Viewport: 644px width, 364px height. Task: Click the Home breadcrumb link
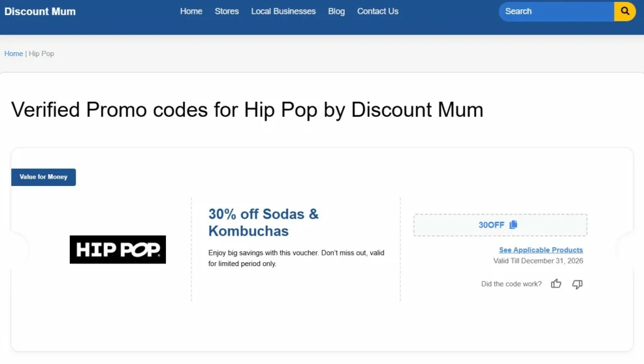coord(13,53)
